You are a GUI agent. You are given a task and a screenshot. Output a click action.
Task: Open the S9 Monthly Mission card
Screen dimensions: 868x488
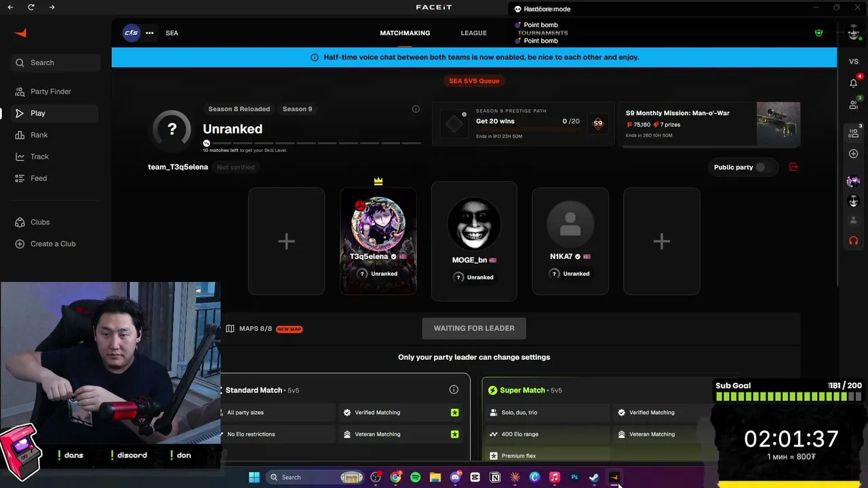pos(709,124)
